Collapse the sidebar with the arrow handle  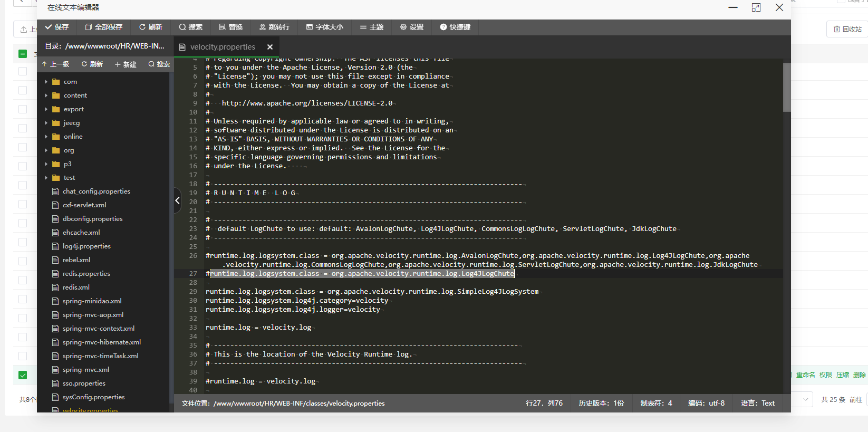[178, 200]
